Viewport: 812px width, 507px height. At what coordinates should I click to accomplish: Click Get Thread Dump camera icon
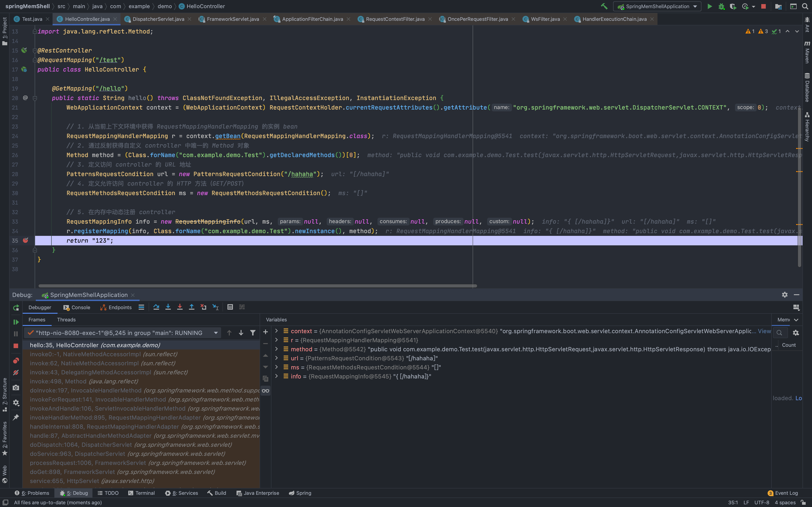click(16, 388)
